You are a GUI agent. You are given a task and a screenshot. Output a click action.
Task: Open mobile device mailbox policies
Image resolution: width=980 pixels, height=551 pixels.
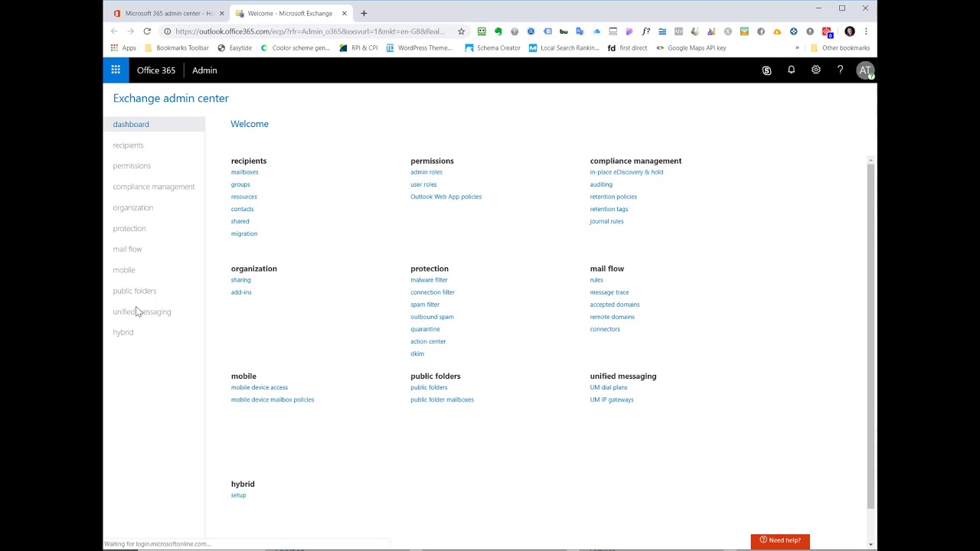tap(273, 399)
